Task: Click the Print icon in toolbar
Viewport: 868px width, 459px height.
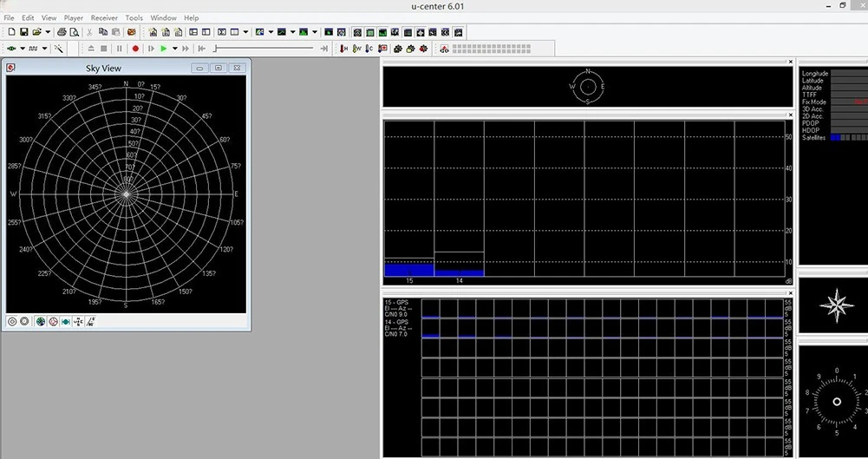Action: tap(62, 32)
